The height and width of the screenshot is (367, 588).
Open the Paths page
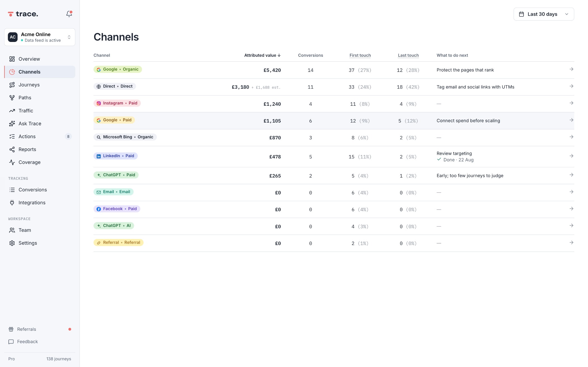pos(40,98)
